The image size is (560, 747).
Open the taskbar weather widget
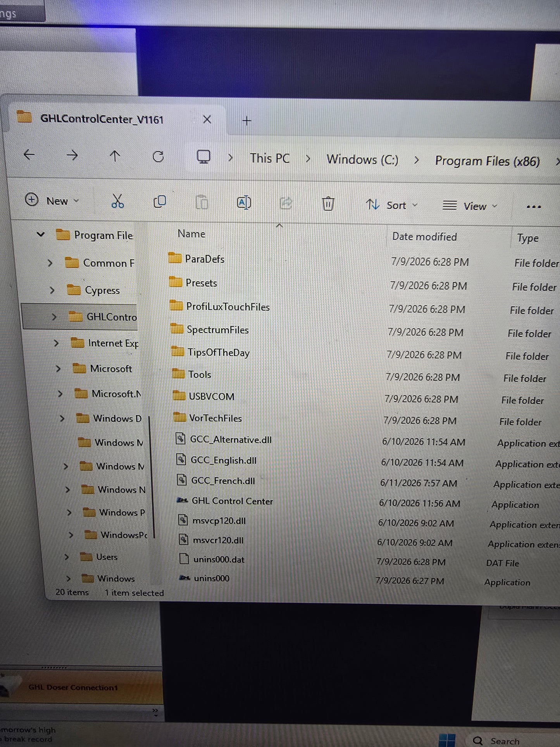(27, 735)
